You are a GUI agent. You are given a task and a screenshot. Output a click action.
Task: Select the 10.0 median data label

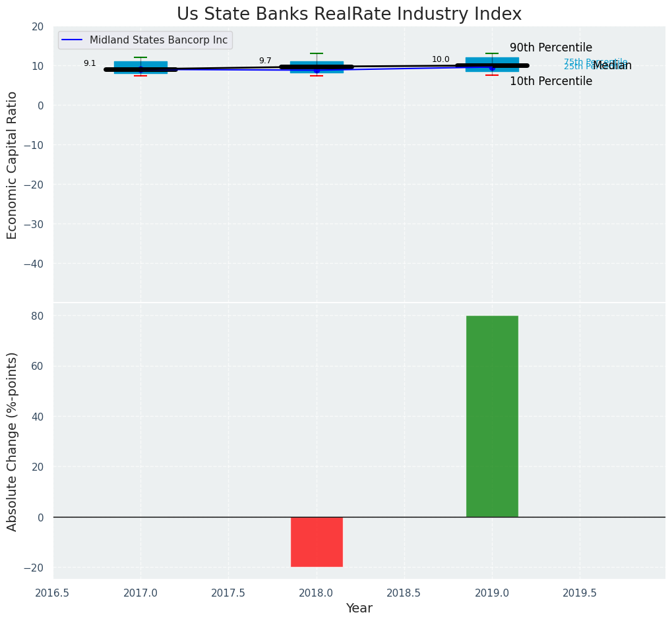click(441, 59)
